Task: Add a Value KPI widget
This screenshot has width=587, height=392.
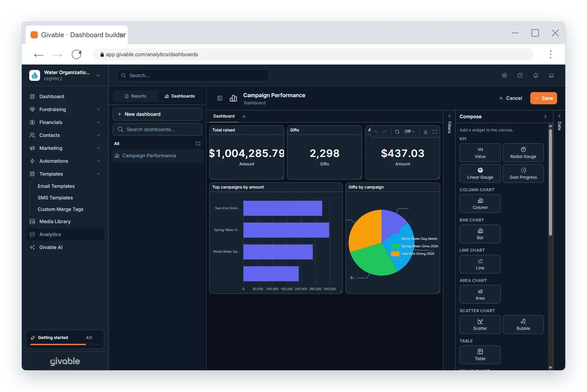Action: click(480, 153)
